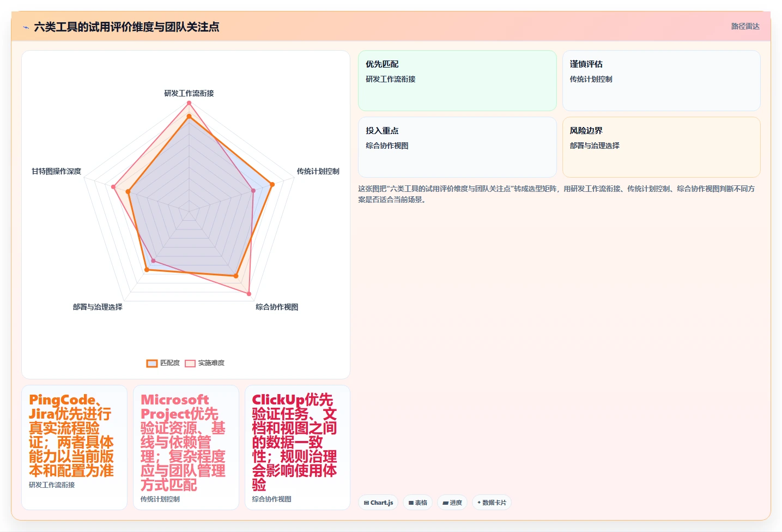The image size is (782, 532).
Task: Click the description paragraph below the cards
Action: click(x=556, y=194)
